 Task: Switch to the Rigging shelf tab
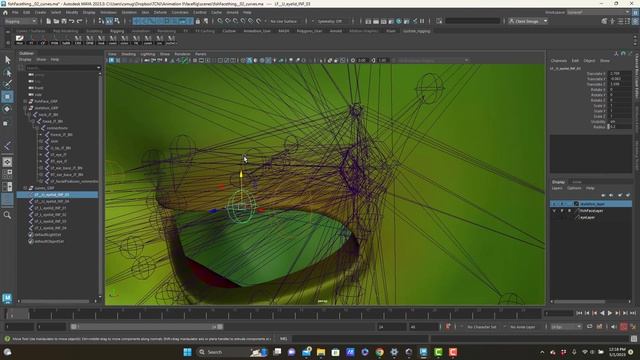tap(117, 31)
